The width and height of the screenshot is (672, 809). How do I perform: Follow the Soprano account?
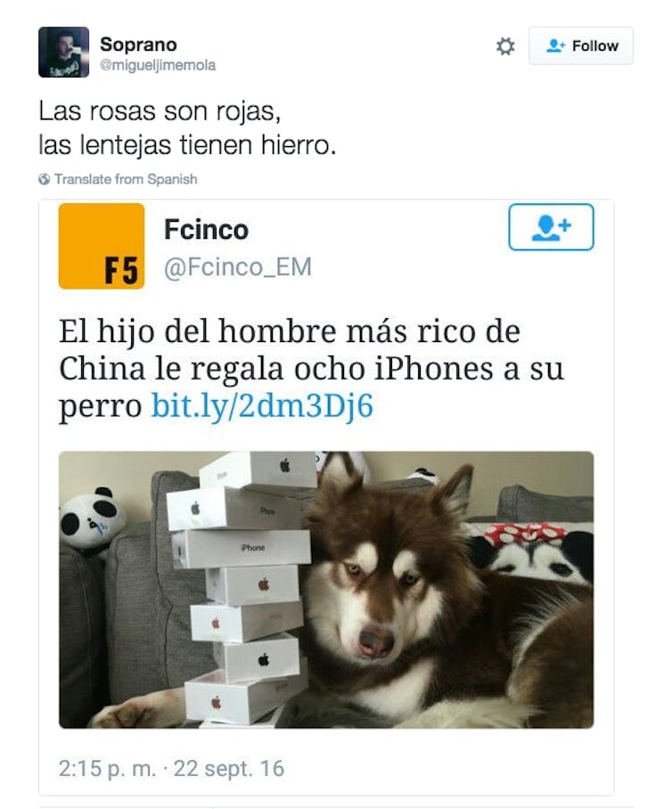[x=580, y=46]
